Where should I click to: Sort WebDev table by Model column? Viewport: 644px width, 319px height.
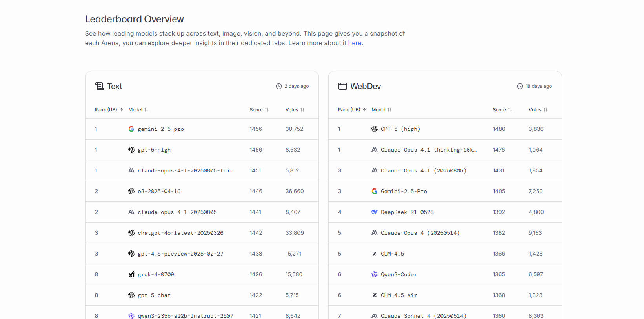point(382,110)
